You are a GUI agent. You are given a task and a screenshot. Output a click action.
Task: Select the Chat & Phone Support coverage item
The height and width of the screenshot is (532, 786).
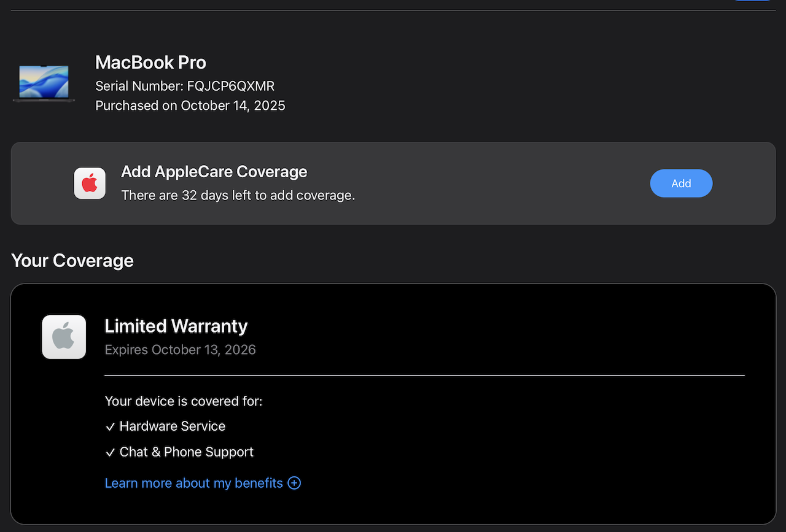click(x=186, y=452)
